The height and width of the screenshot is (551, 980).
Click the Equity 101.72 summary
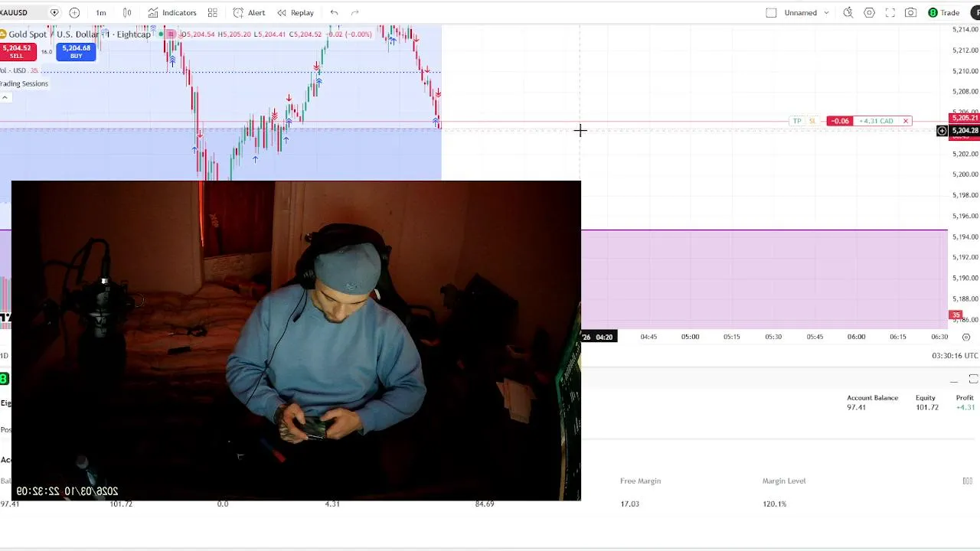tap(926, 403)
